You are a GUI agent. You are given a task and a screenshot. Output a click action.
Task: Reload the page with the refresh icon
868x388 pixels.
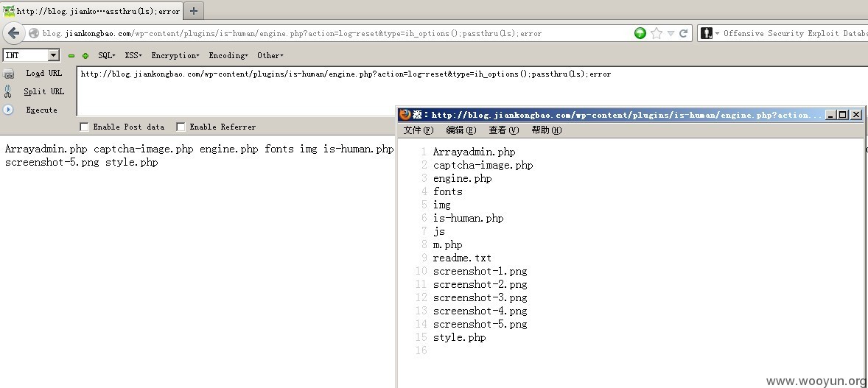click(684, 33)
